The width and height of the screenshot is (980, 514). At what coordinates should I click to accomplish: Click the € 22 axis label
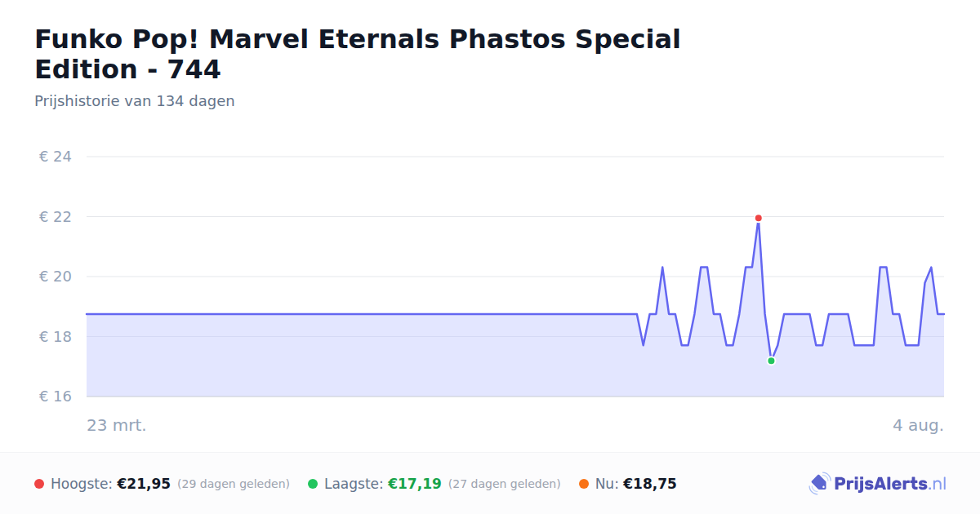pos(56,217)
